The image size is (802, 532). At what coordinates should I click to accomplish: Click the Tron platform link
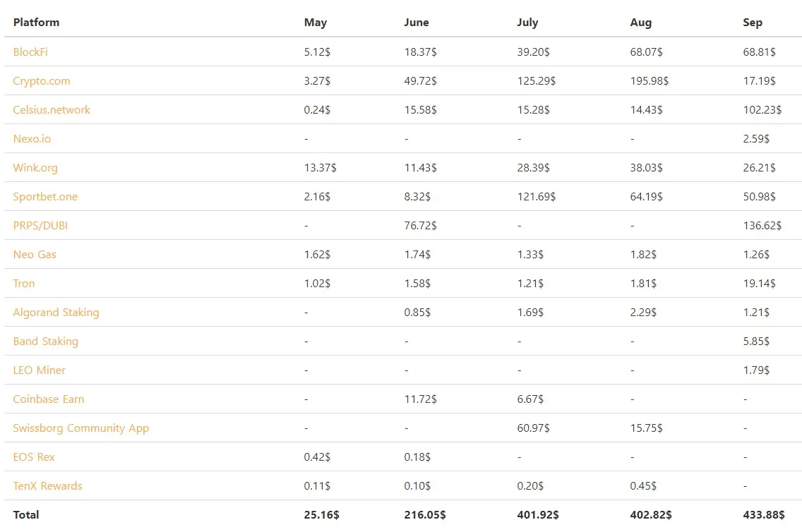(24, 283)
